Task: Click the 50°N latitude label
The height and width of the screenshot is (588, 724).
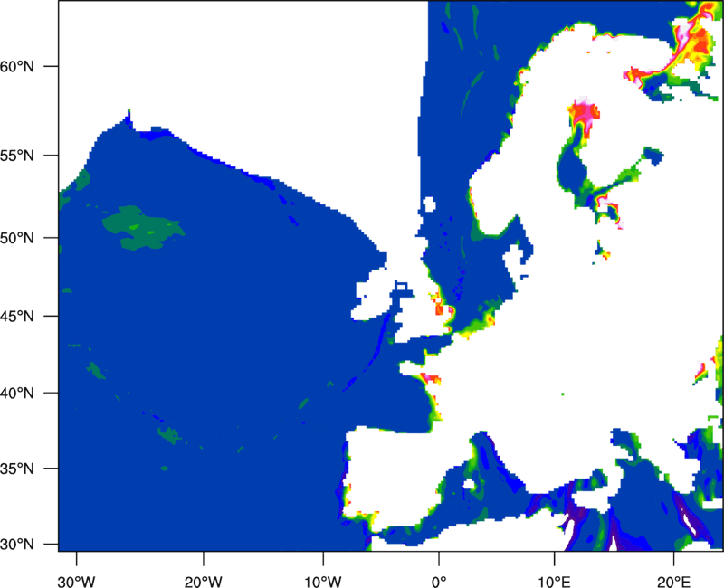Action: coord(17,238)
